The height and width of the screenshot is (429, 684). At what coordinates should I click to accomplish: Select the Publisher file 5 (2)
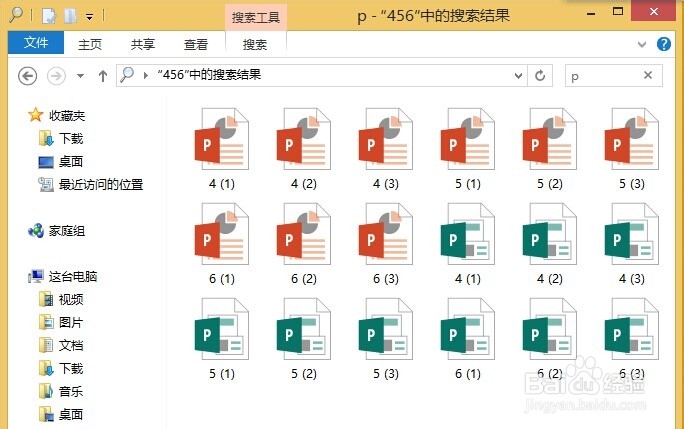[304, 339]
